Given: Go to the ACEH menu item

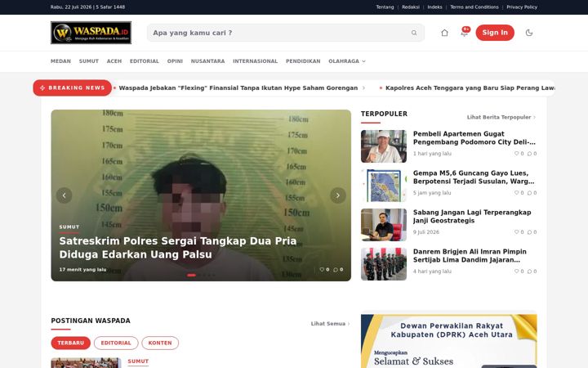Looking at the screenshot, I should pyautogui.click(x=114, y=61).
